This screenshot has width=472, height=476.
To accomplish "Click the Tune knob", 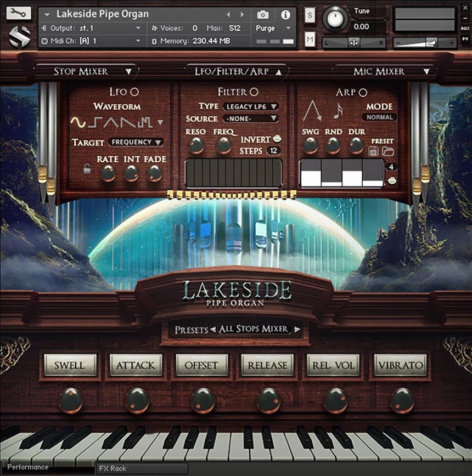I will pyautogui.click(x=335, y=19).
